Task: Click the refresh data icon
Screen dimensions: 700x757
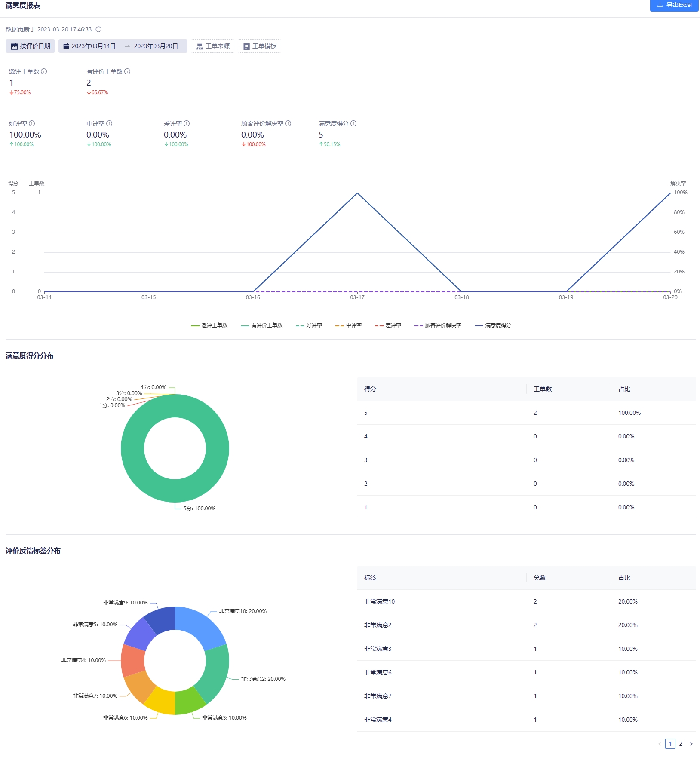Action: (x=98, y=29)
